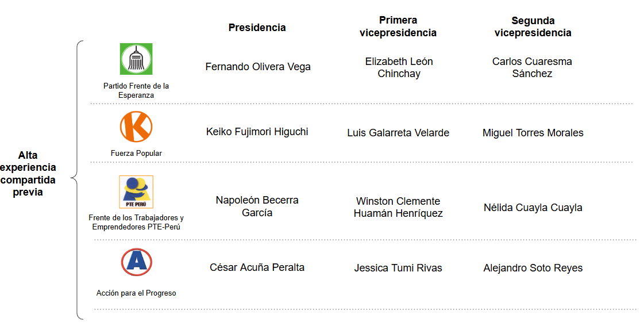
Task: Click the name Fernando Olivera Vega
Action: [x=258, y=67]
